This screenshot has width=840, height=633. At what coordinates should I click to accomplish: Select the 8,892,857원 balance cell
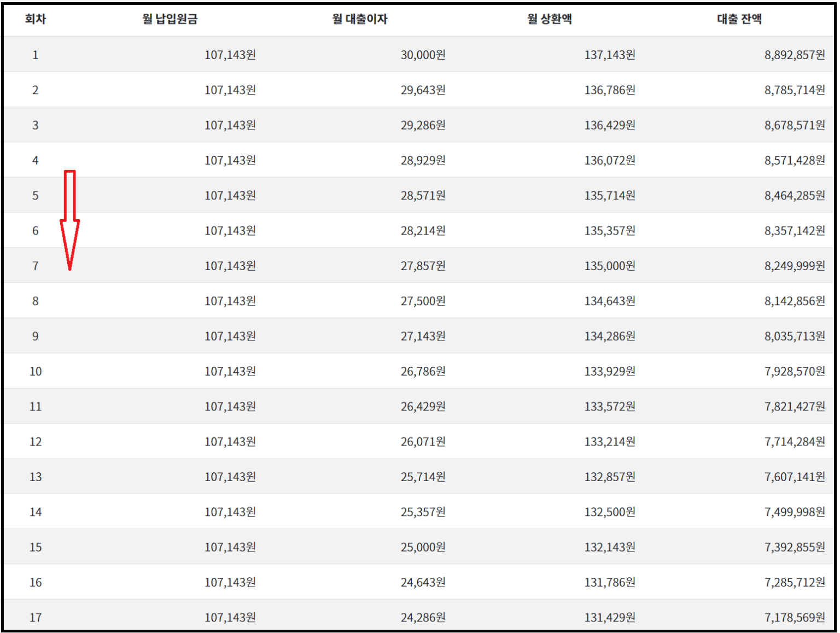tap(795, 55)
